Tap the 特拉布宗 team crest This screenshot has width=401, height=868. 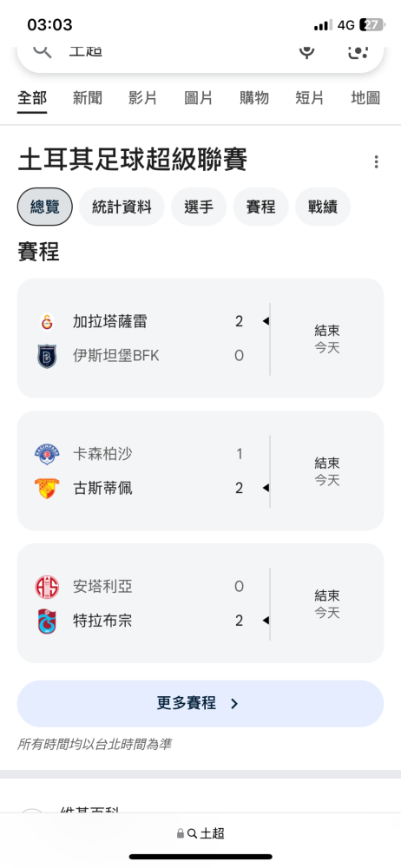(47, 621)
